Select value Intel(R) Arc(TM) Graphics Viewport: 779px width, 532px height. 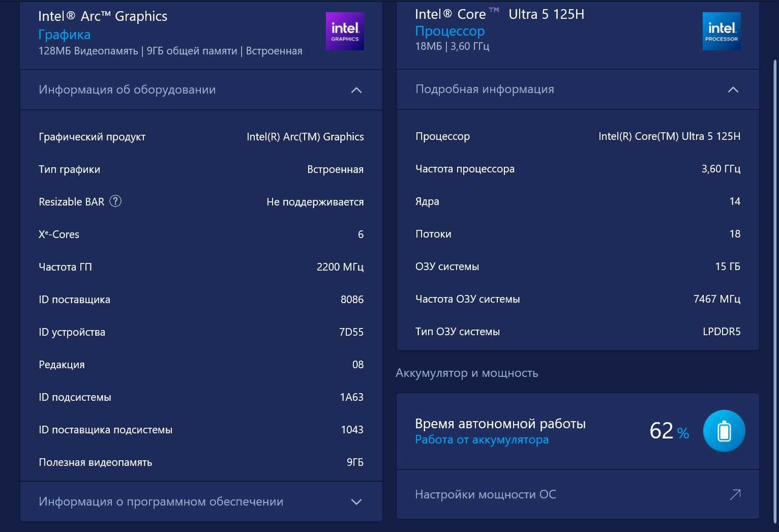(x=305, y=137)
